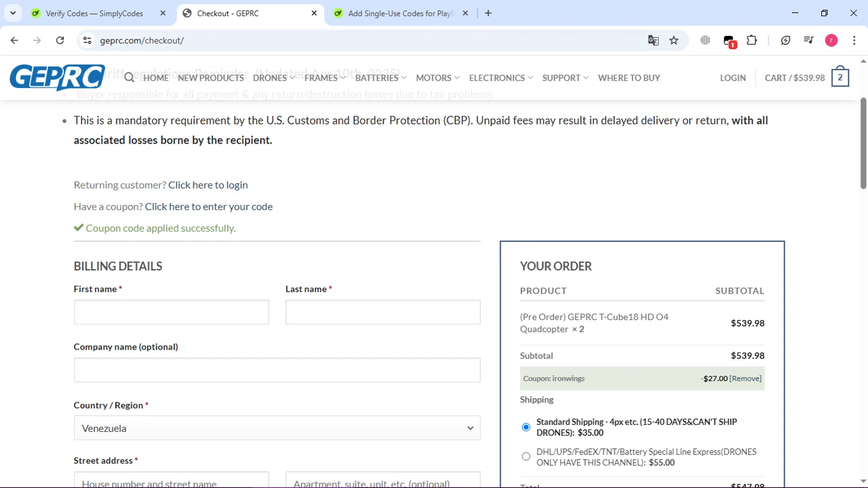The width and height of the screenshot is (868, 488).
Task: Expand the BATTERIES menu
Action: point(381,78)
